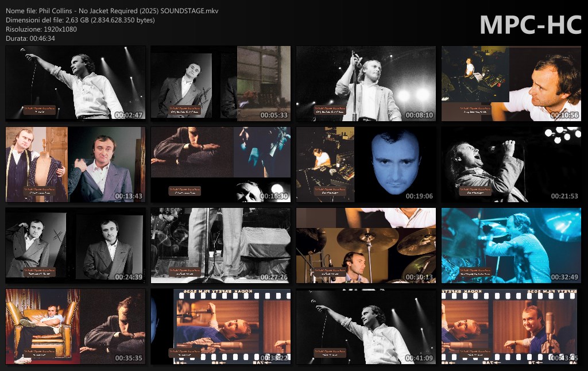
Task: Pick the drum kit thumbnail at 00:30:13
Action: pyautogui.click(x=366, y=245)
